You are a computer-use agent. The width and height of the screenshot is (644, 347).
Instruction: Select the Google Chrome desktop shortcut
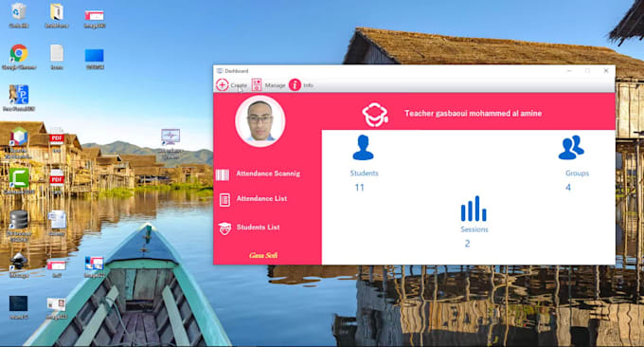19,57
